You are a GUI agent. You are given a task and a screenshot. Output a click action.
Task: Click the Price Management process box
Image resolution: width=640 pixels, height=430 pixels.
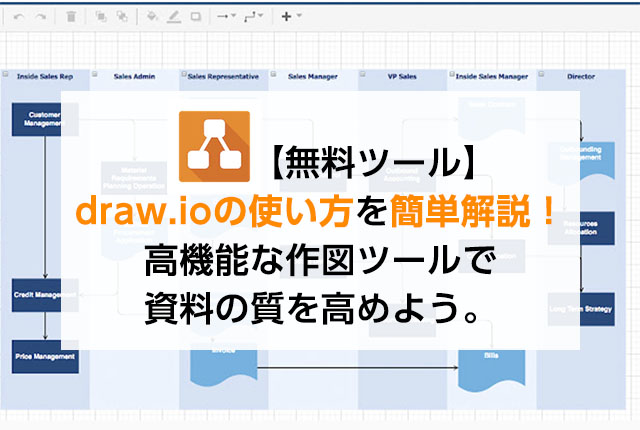coord(44,355)
